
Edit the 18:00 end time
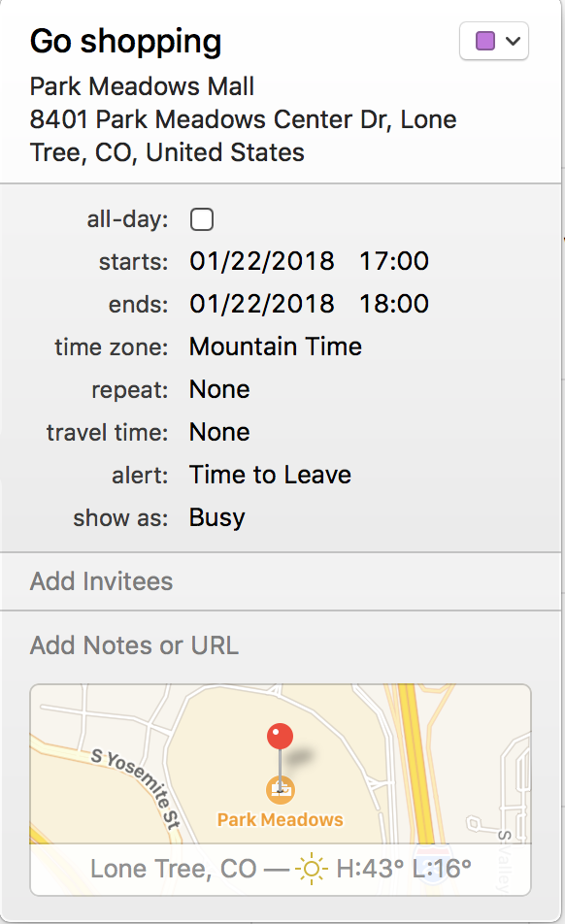(394, 304)
